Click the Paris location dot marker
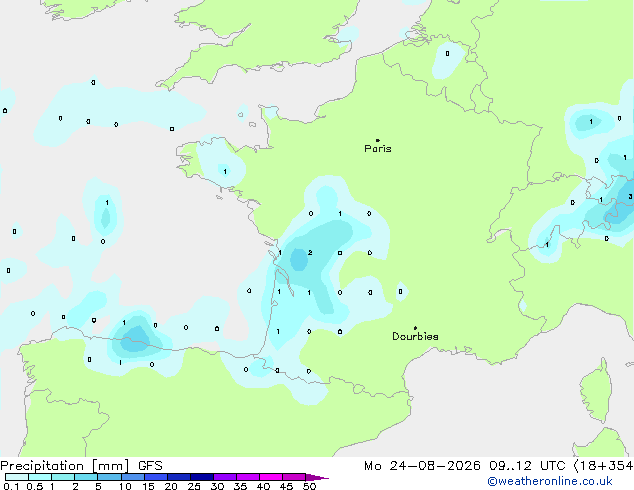Viewport: 634px width, 490px height. coord(378,140)
